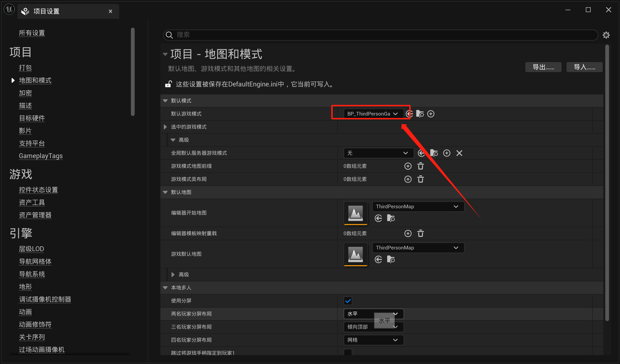Open the 四名玩家分屏布局 dropdown showing 网格
The width and height of the screenshot is (620, 364).
(x=373, y=340)
